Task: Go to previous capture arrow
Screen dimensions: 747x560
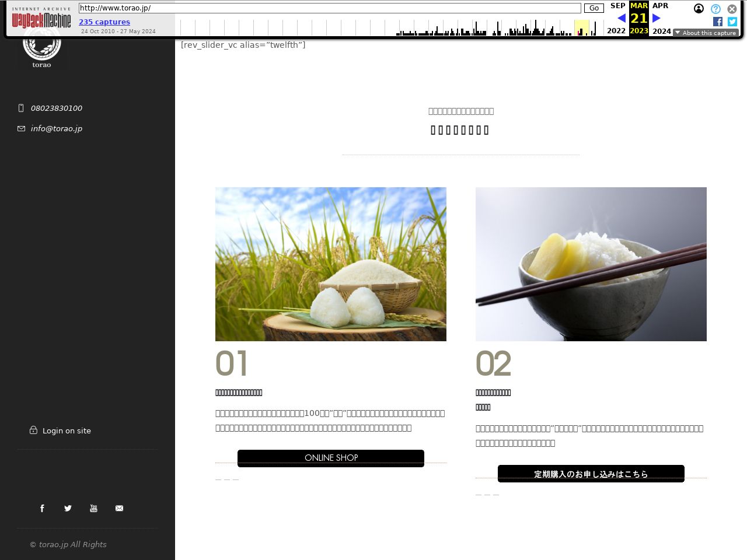Action: (x=622, y=18)
